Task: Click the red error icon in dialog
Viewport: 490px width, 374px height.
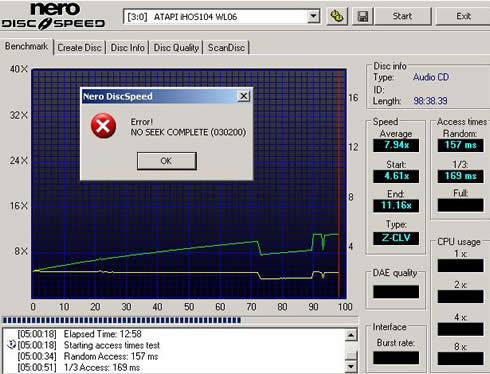Action: point(103,126)
